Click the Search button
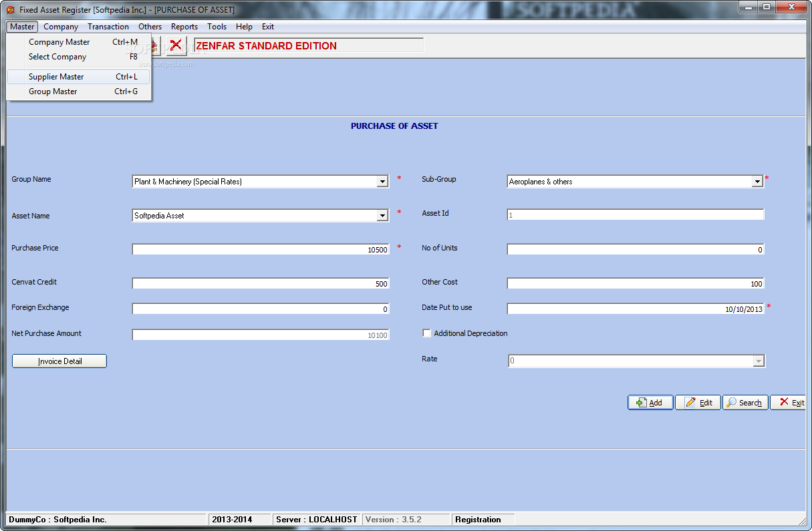812x531 pixels. point(745,403)
